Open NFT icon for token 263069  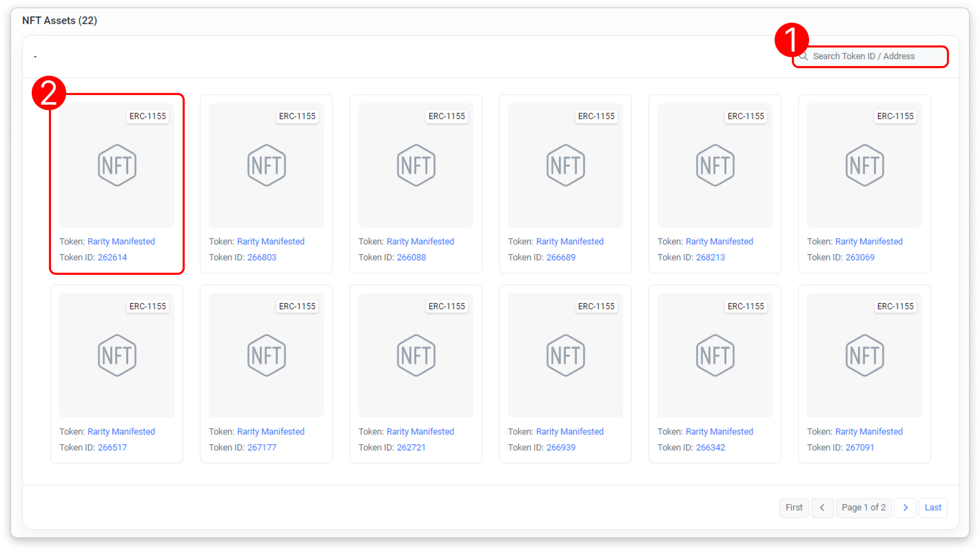(x=864, y=165)
